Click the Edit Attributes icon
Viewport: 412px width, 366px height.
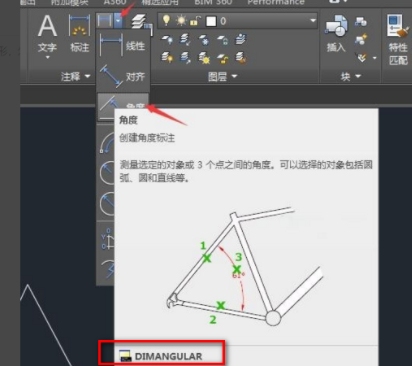click(362, 58)
